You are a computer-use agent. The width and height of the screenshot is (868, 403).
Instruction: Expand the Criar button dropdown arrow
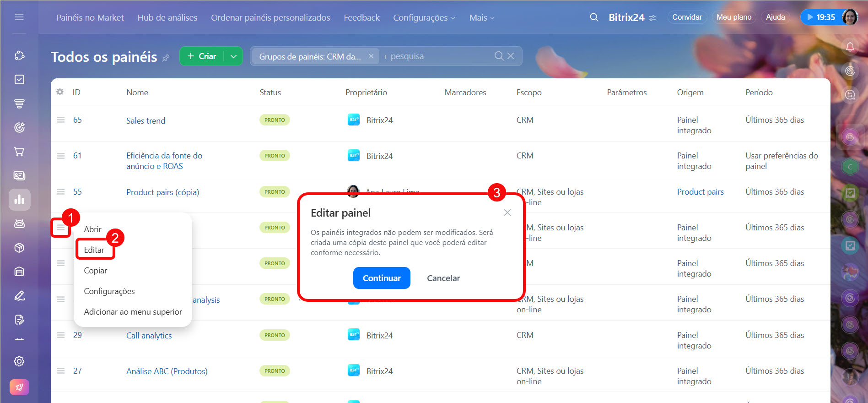pos(233,56)
